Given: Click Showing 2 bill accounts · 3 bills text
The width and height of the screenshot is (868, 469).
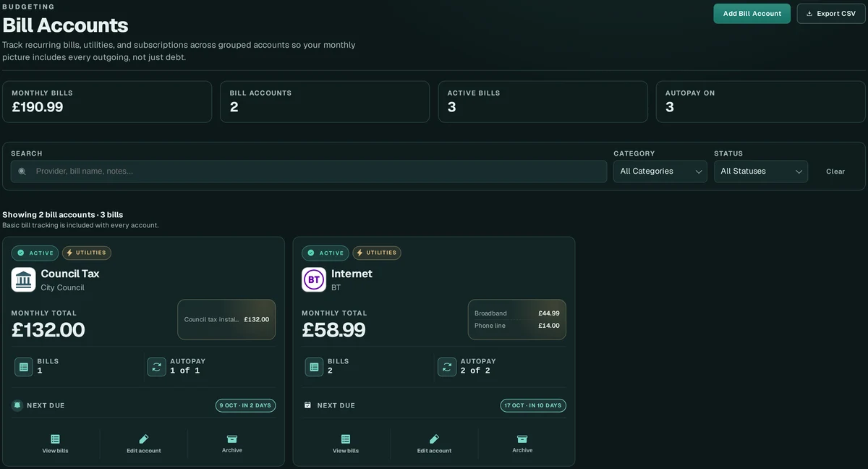Looking at the screenshot, I should (63, 215).
